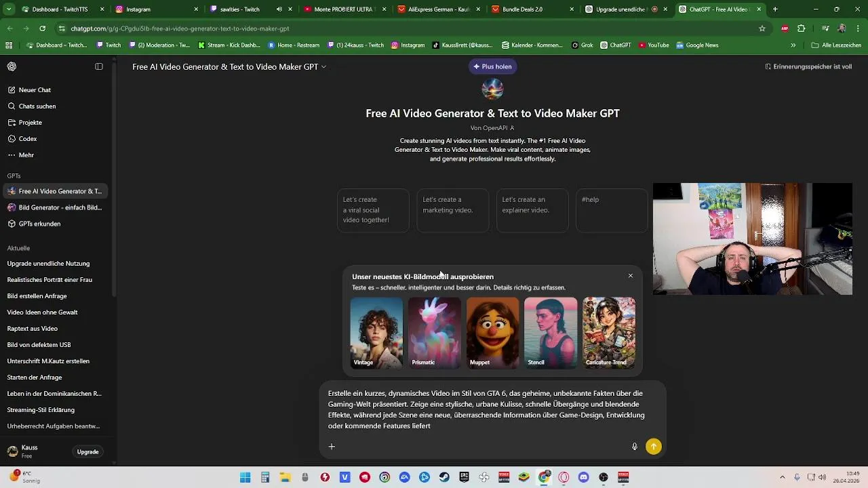Click the plus attachment button in the composer
The image size is (868, 488).
pos(332,446)
